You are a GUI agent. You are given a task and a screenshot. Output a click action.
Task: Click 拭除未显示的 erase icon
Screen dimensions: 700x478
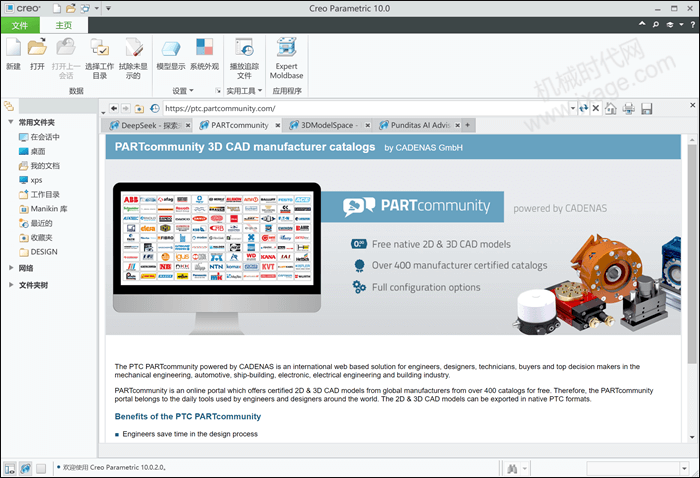pyautogui.click(x=133, y=48)
